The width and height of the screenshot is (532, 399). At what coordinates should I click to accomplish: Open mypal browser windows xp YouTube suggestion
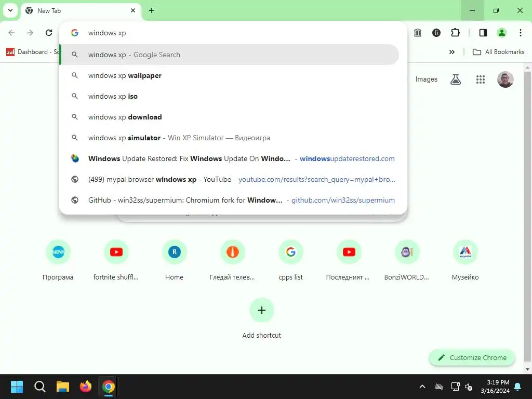tap(229, 179)
